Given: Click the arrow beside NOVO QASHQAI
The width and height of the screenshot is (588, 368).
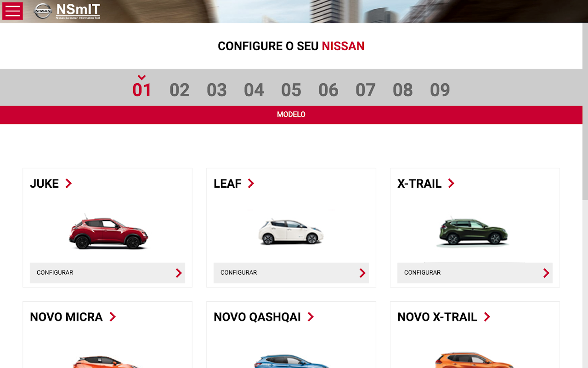Looking at the screenshot, I should [311, 317].
